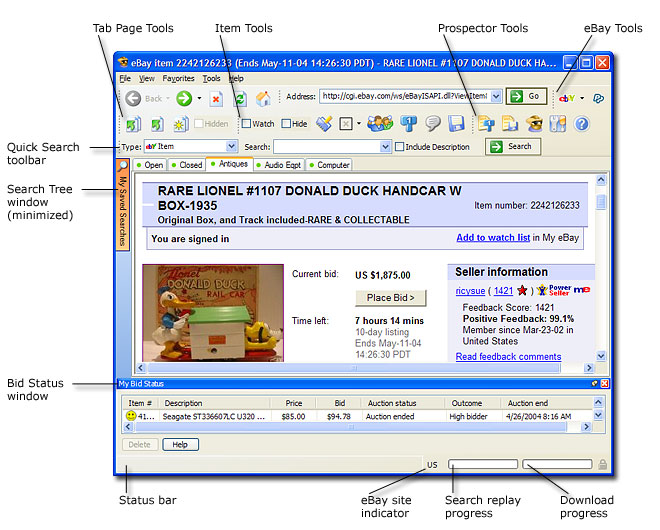The image size is (660, 530).
Task: Open the eBay logo dropdown menu
Action: tap(582, 99)
